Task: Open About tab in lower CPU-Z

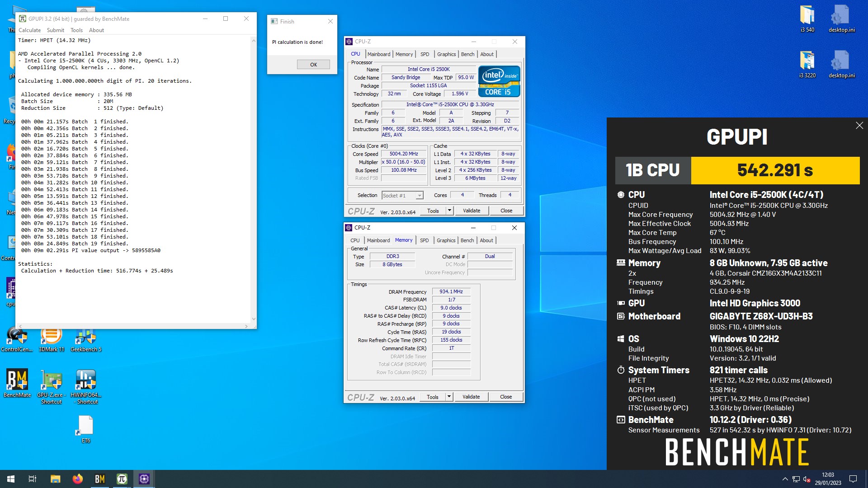Action: [486, 240]
